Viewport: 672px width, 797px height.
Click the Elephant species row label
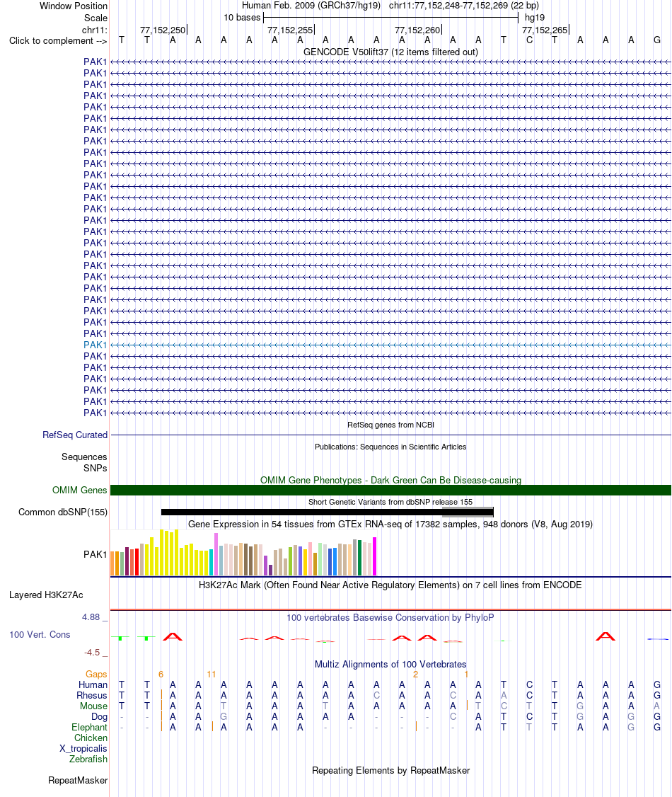coord(89,728)
